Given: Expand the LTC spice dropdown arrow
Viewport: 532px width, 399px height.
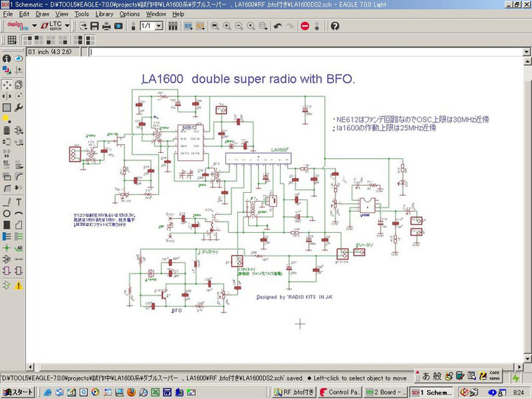Looking at the screenshot, I should click(x=67, y=26).
